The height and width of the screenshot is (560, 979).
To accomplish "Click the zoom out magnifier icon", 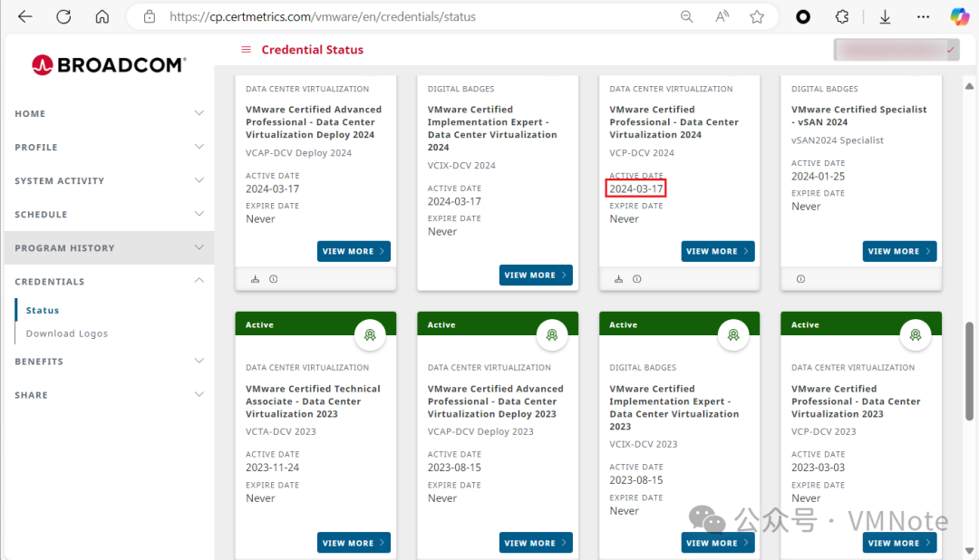I will (687, 17).
